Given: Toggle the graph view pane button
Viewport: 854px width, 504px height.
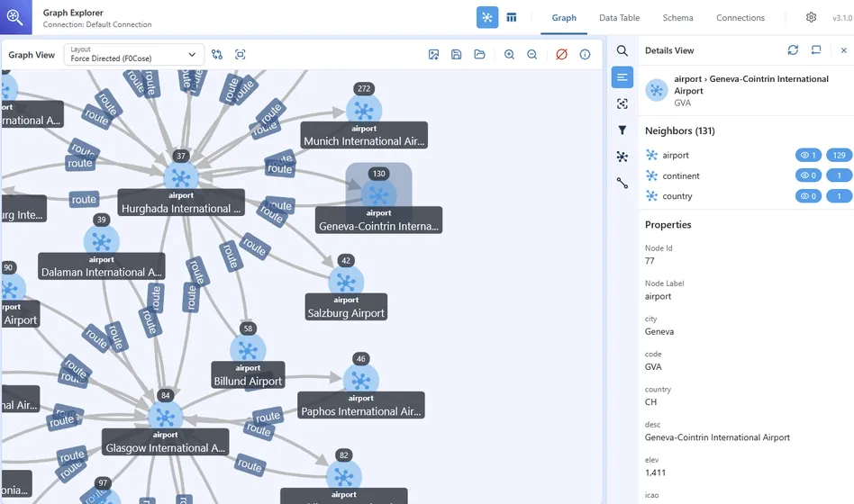Looking at the screenshot, I should [x=487, y=17].
